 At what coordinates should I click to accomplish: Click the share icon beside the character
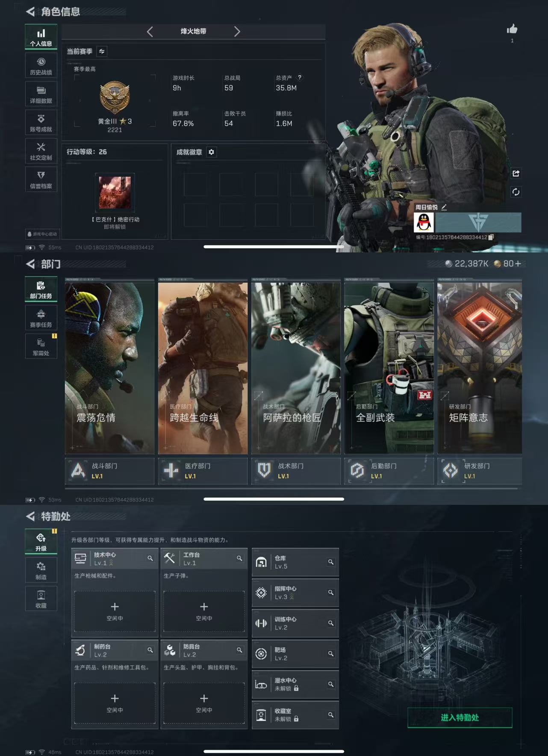click(516, 173)
